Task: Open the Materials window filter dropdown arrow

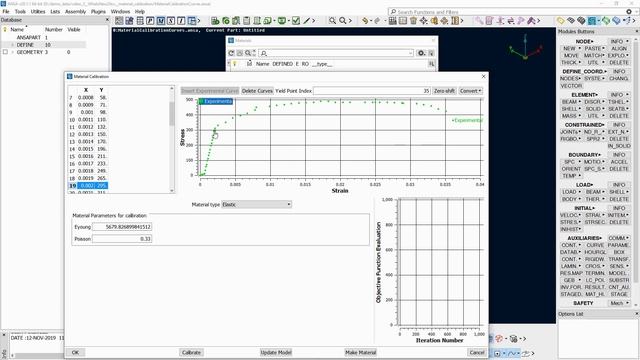Action: pos(410,53)
